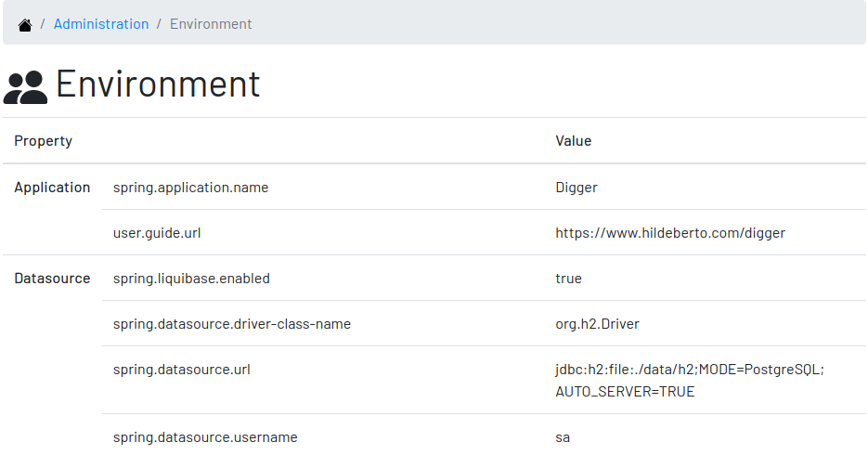This screenshot has width=868, height=455.
Task: Click the Property column header
Action: point(44,141)
